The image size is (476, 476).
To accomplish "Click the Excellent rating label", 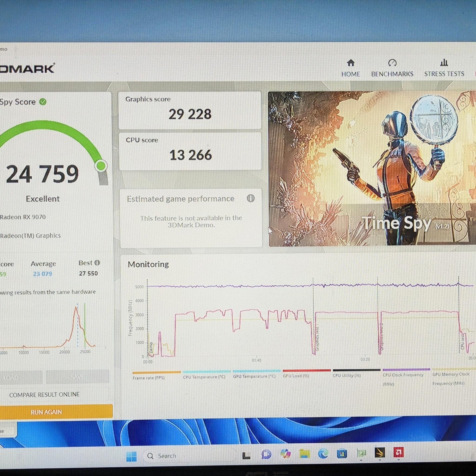I will (x=43, y=198).
